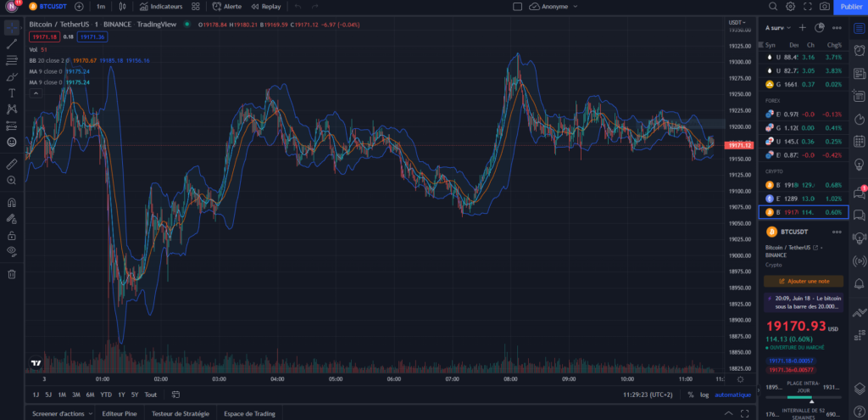Open the ideas lightbulb panel
The image size is (868, 420).
860,164
